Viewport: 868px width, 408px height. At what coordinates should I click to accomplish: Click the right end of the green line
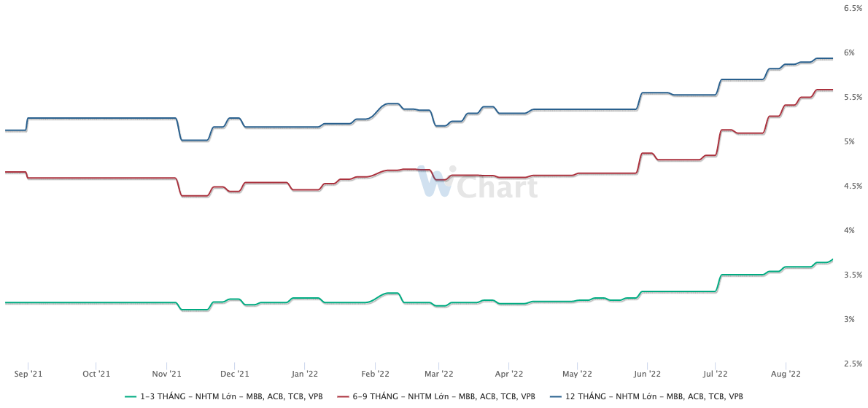point(832,259)
